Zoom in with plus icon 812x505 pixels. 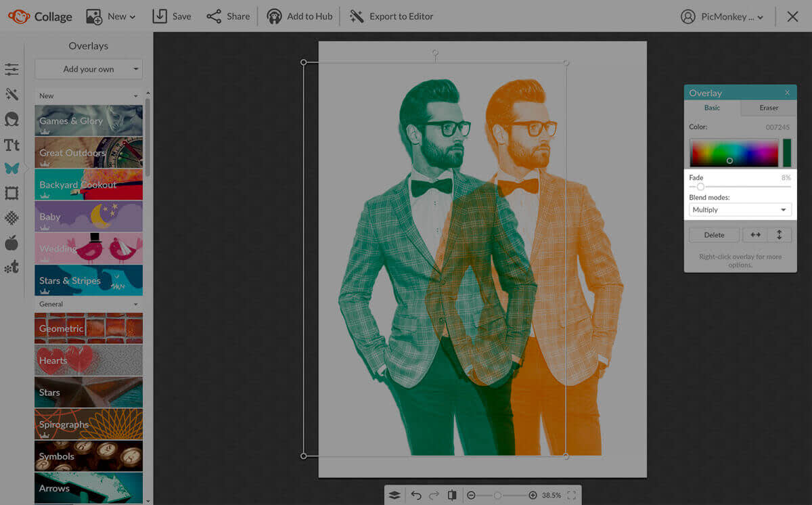533,496
